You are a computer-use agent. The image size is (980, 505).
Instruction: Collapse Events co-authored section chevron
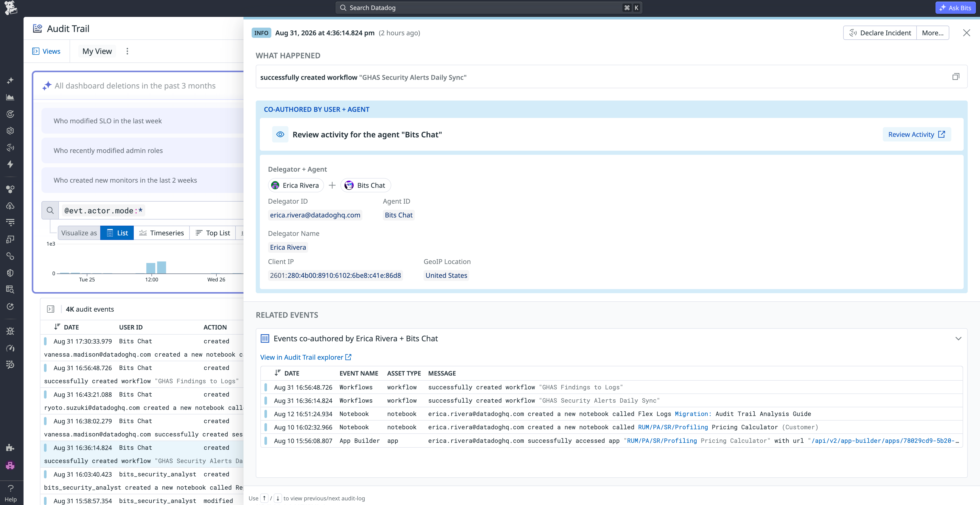click(x=958, y=338)
